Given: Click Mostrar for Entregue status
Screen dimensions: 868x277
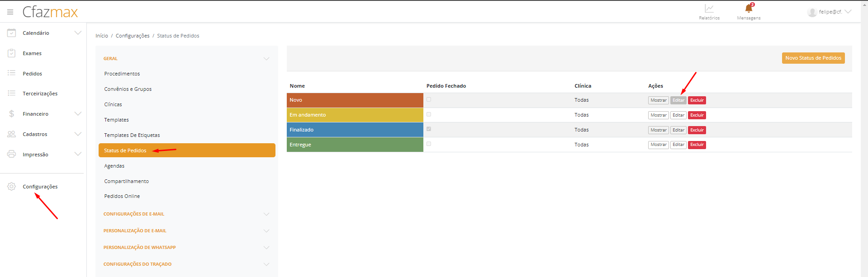Looking at the screenshot, I should click(x=659, y=145).
